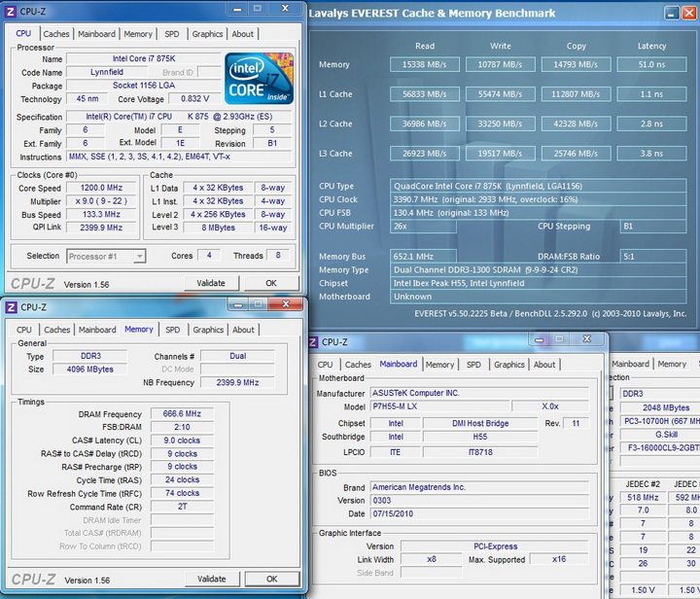Click the CPU-Z logo icon in top-left window
The height and width of the screenshot is (599, 700).
(11, 12)
